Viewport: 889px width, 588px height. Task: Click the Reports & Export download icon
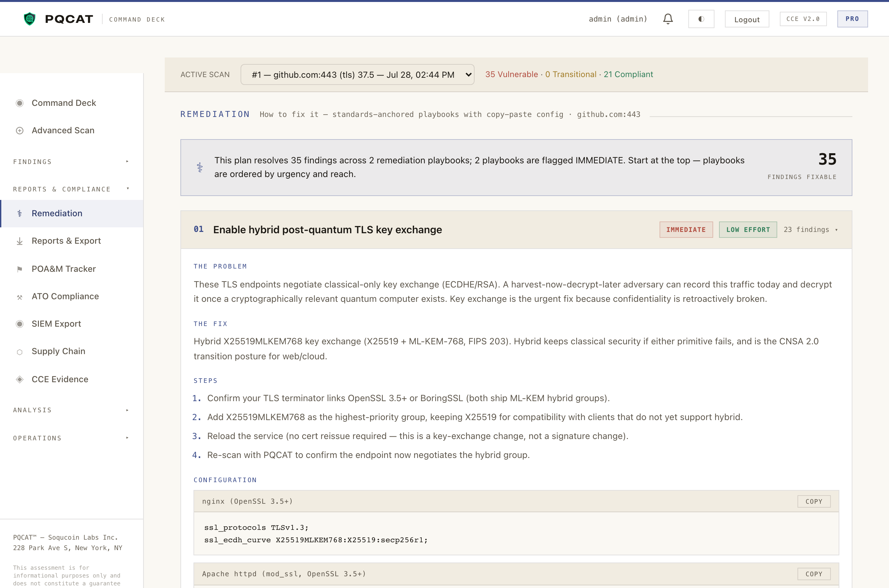click(20, 241)
